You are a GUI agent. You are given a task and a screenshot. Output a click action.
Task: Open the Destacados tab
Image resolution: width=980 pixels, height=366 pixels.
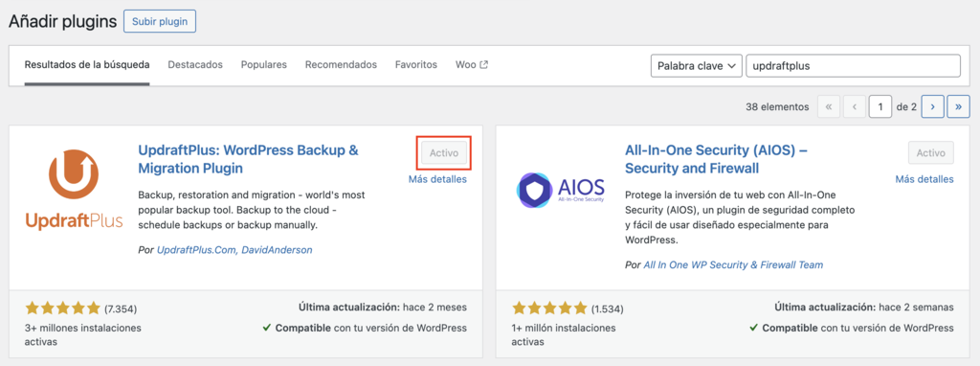pyautogui.click(x=195, y=64)
